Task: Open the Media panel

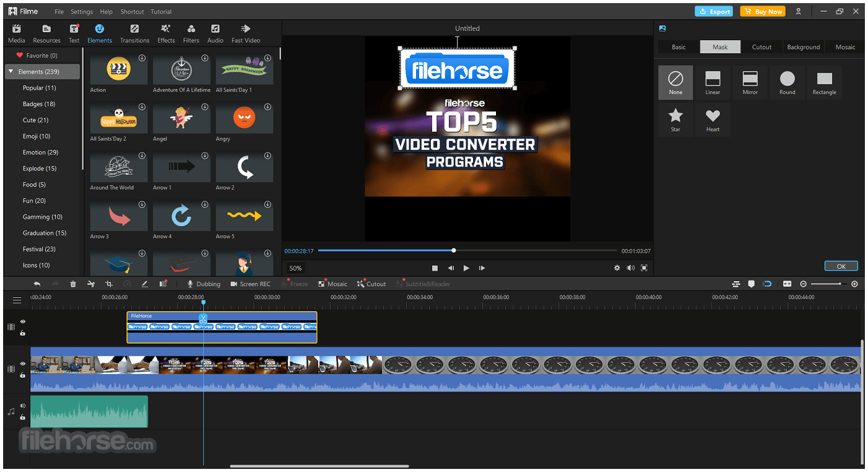Action: [x=17, y=33]
